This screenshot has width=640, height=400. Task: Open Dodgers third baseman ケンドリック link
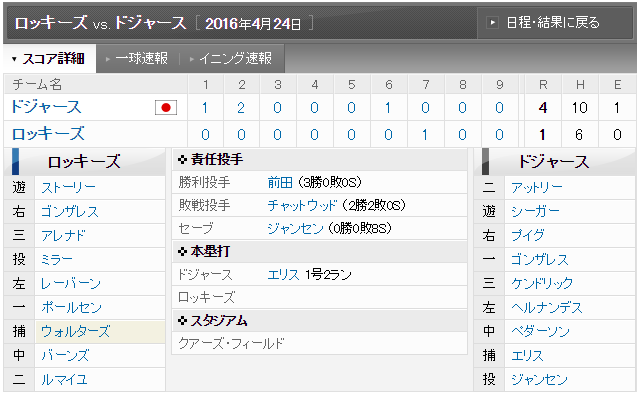[x=542, y=284]
